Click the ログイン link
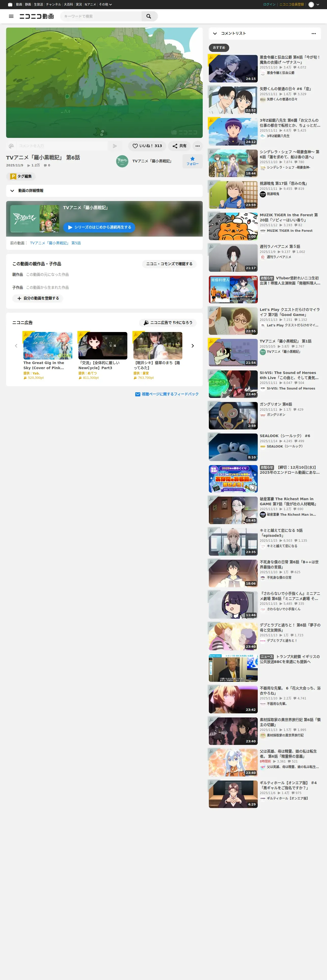The height and width of the screenshot is (980, 327). point(269,5)
